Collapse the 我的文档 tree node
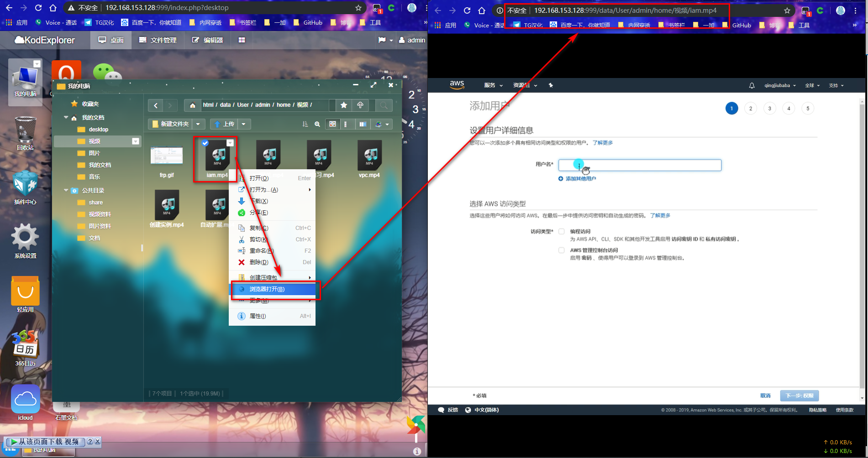This screenshot has height=458, width=868. pos(66,118)
